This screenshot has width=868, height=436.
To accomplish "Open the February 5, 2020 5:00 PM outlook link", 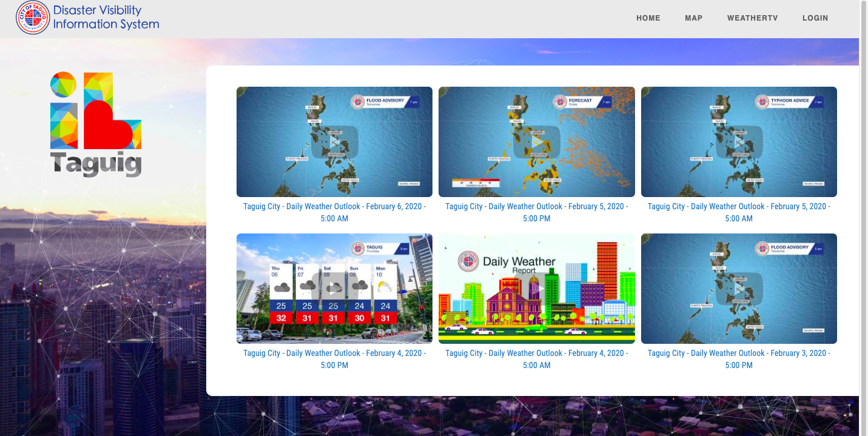I will pos(536,212).
